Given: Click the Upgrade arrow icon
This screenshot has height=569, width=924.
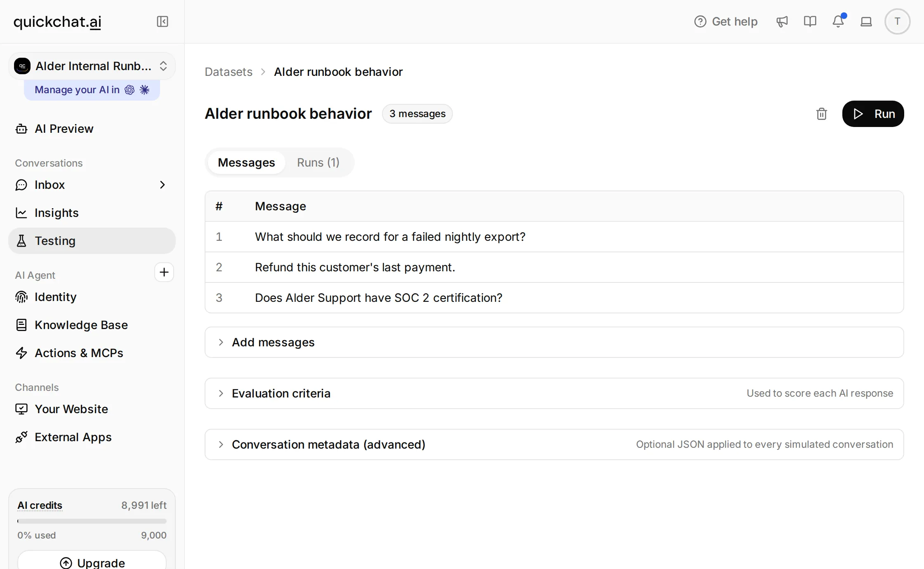Looking at the screenshot, I should [66, 563].
